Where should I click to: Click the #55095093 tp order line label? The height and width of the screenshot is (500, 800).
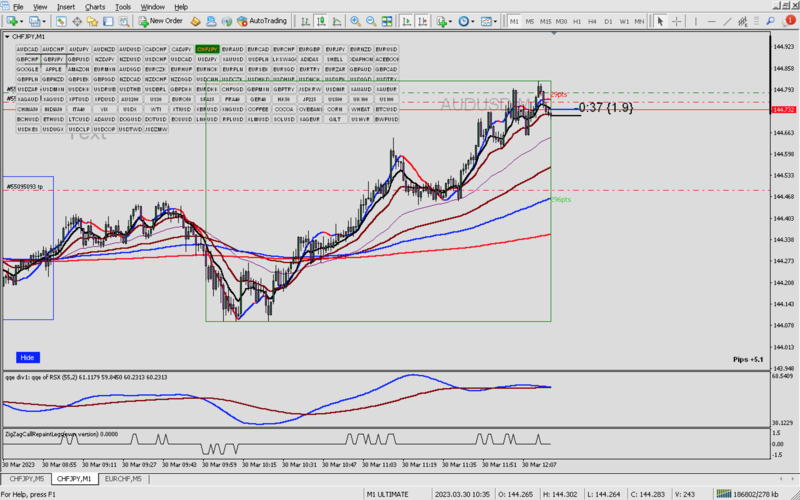click(x=24, y=187)
